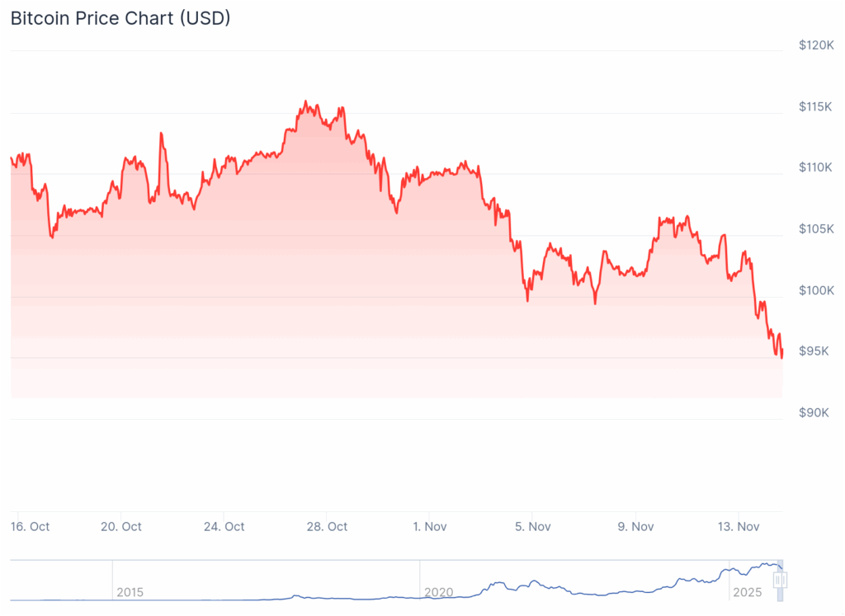Image resolution: width=845 pixels, height=616 pixels.
Task: Select the "28. Oct" date axis label
Action: (x=327, y=526)
